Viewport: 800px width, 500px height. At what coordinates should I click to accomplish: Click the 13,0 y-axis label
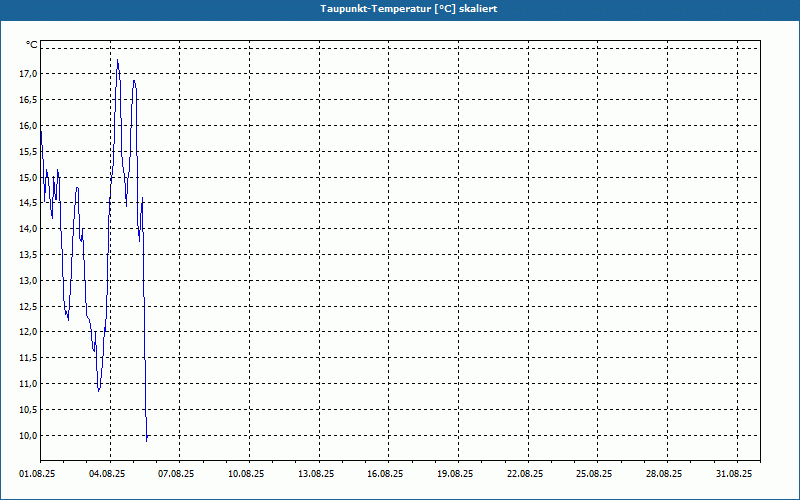(28, 281)
